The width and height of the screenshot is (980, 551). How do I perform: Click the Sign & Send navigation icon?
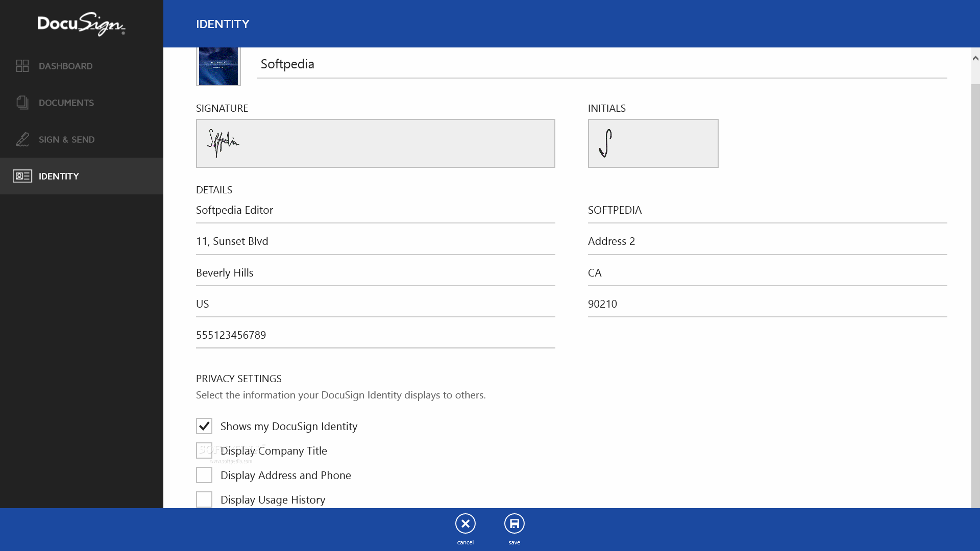23,139
